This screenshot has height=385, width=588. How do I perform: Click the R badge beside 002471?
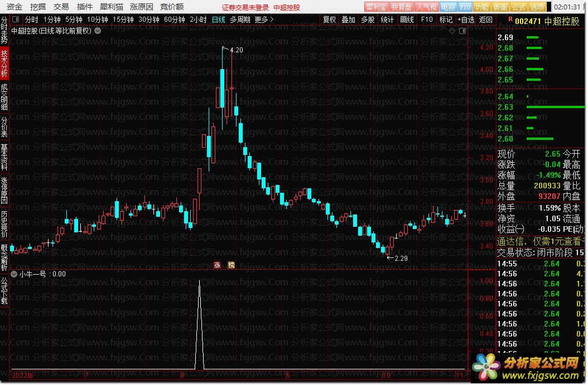(x=510, y=19)
